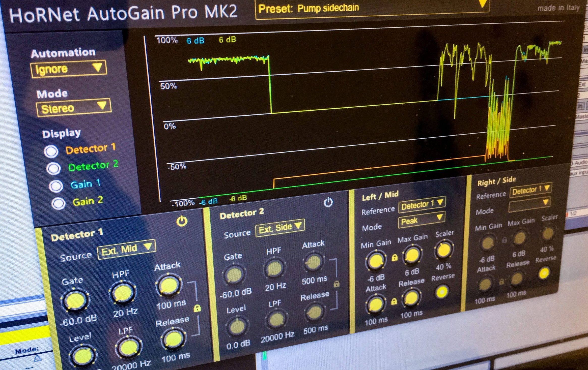This screenshot has height=370, width=588.
Task: Select Gain 2 display radio button
Action: pos(58,203)
